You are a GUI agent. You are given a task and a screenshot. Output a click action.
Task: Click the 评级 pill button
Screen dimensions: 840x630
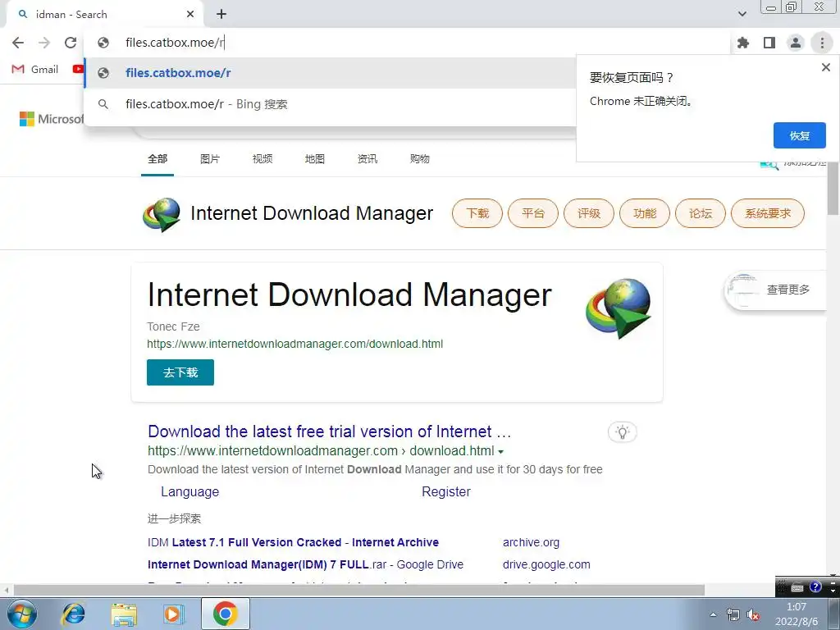coord(589,213)
